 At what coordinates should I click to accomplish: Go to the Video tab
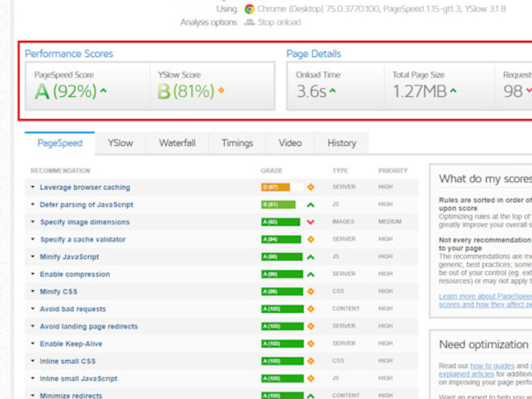coord(290,143)
